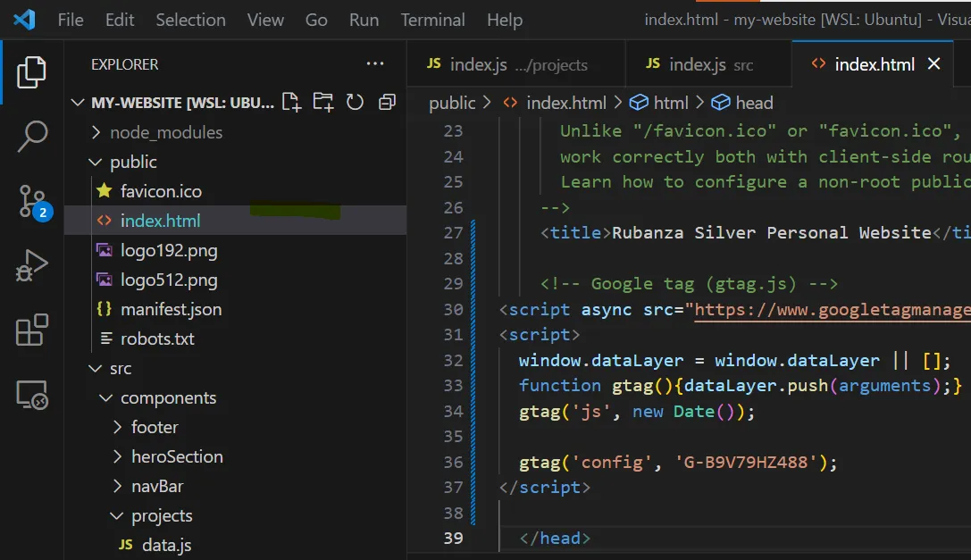Open Explorer more actions ellipsis menu
Viewport: 971px width, 560px height.
[x=374, y=64]
